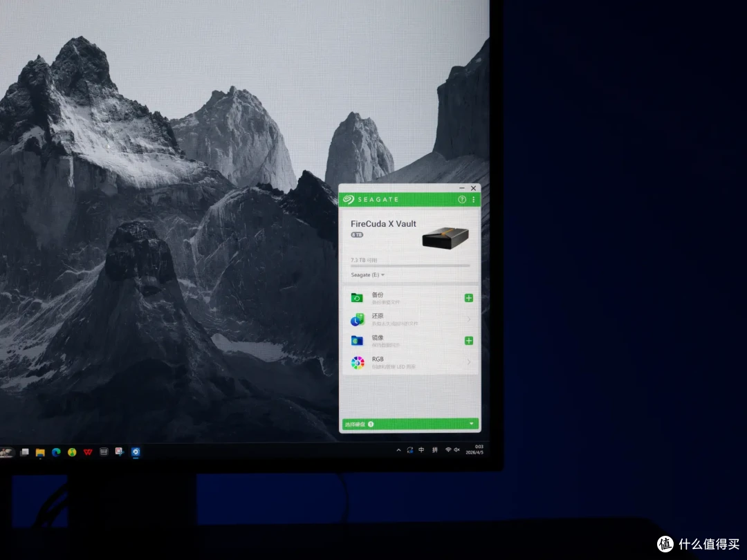Screen dimensions: 747x560
Task: Open the green-yellow browser taskbar icon
Action: click(x=72, y=452)
